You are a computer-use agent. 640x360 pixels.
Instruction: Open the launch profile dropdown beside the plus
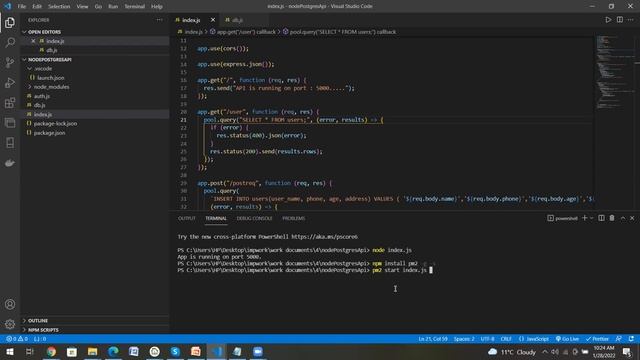click(591, 218)
